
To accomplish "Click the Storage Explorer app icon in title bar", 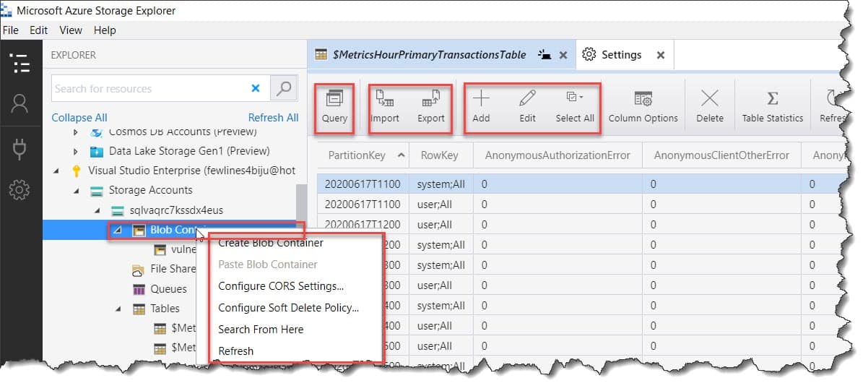I will point(7,10).
